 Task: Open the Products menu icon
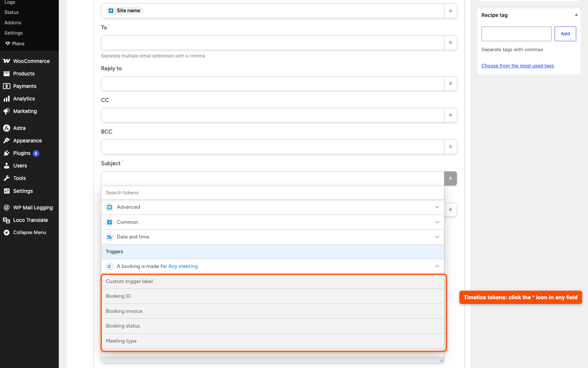tap(7, 74)
